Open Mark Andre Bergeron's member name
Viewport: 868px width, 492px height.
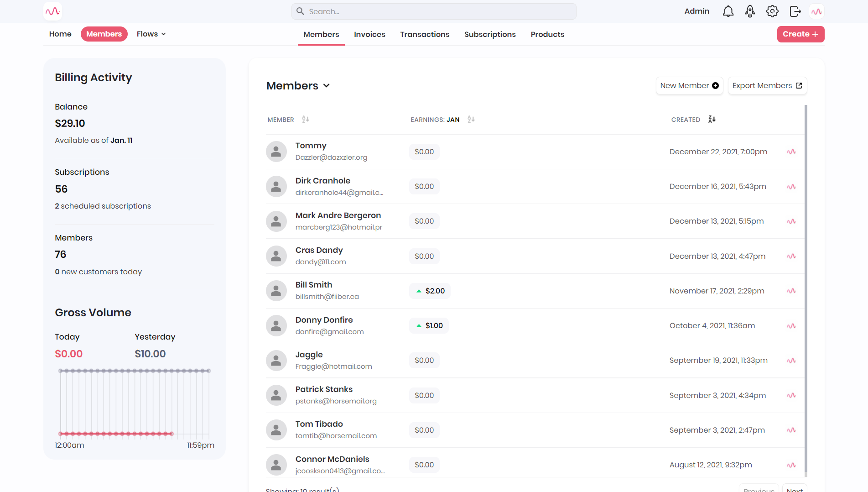point(338,215)
